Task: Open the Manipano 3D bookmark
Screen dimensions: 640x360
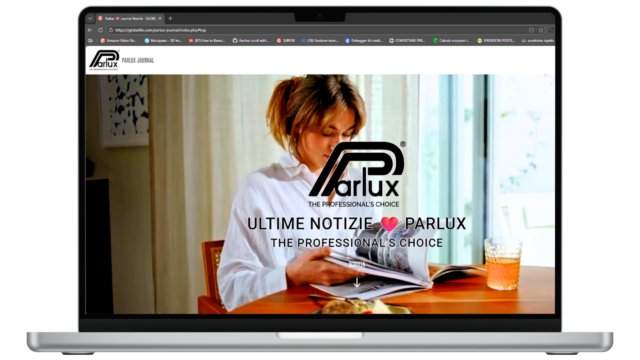Action: coord(163,40)
